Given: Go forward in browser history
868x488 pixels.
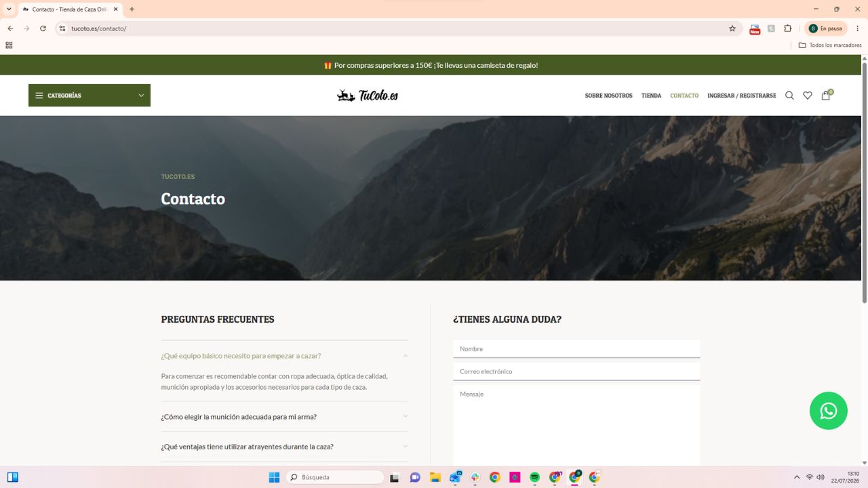Looking at the screenshot, I should pyautogui.click(x=26, y=28).
